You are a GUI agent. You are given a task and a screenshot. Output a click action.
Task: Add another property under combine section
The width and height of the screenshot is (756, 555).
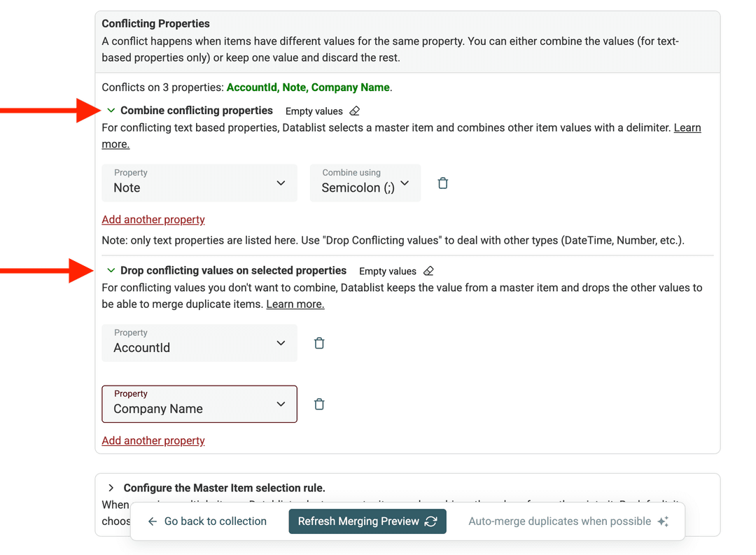tap(153, 219)
